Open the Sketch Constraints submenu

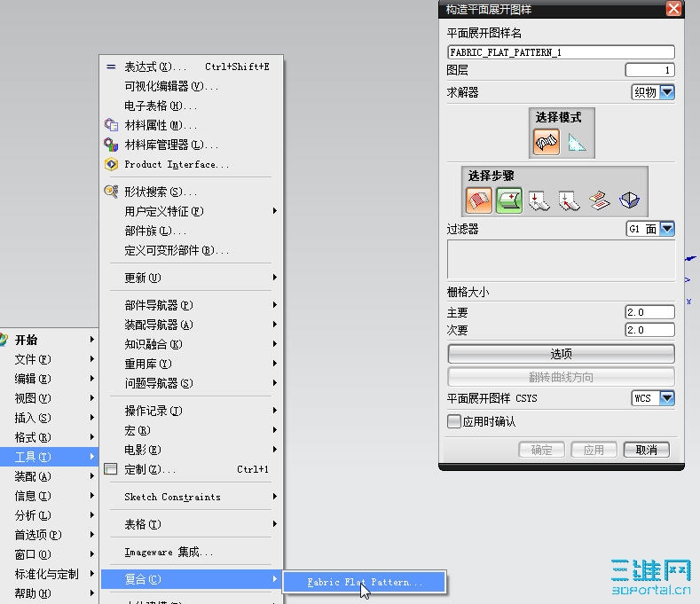pyautogui.click(x=192, y=497)
